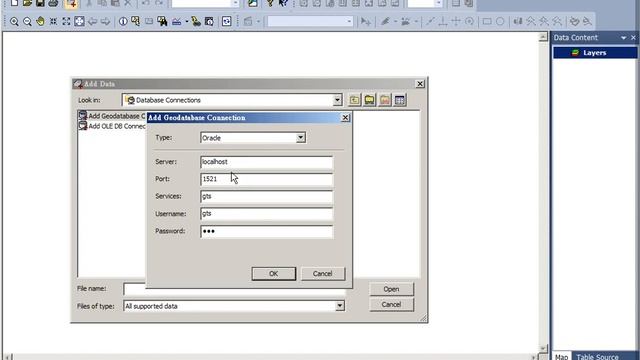640x360 pixels.
Task: Click the Fixed Zoom In icon
Action: click(53, 21)
